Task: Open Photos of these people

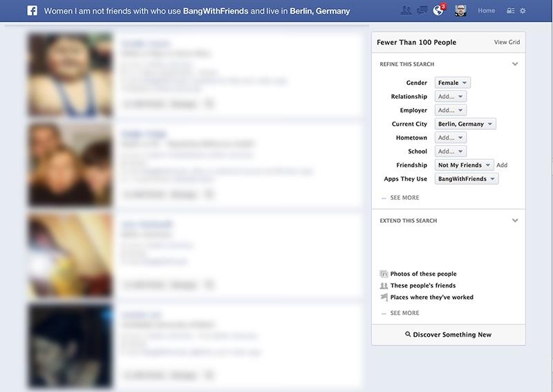Action: coord(423,274)
